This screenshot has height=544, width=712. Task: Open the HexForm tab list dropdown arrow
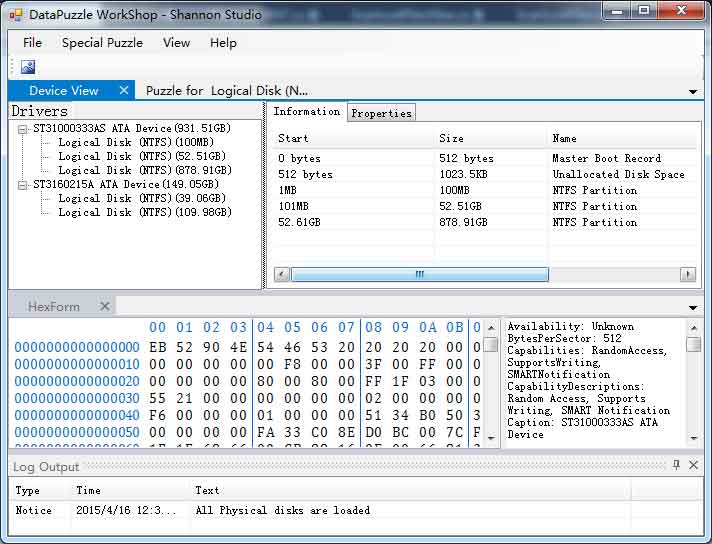693,308
